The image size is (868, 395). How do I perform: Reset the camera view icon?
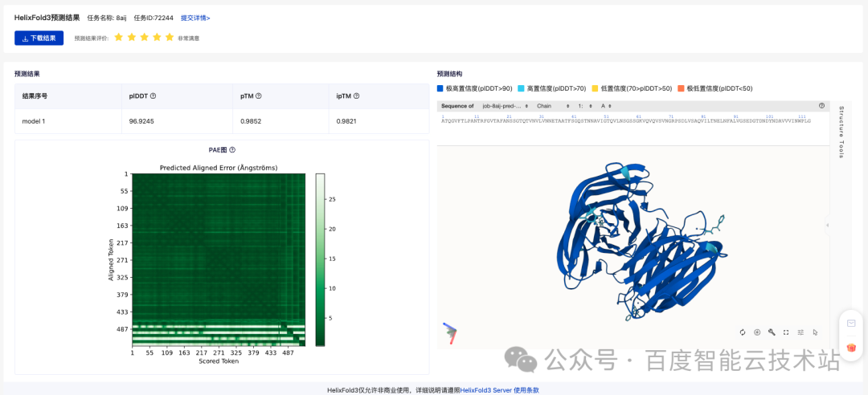[x=743, y=332]
